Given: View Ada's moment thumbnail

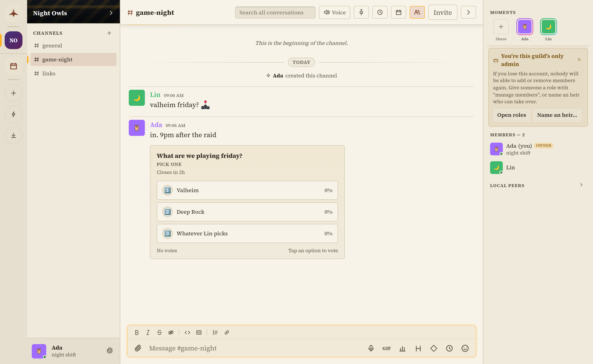Looking at the screenshot, I should [525, 26].
